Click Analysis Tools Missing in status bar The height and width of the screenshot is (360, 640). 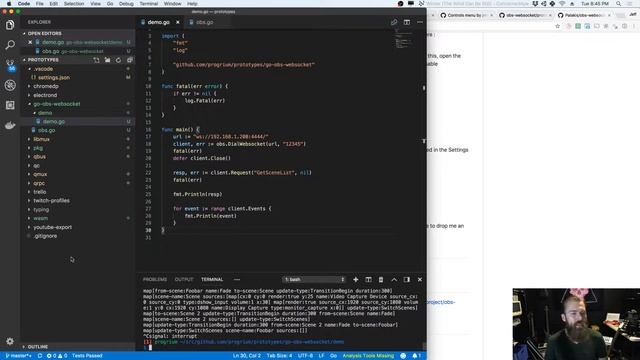tap(368, 356)
